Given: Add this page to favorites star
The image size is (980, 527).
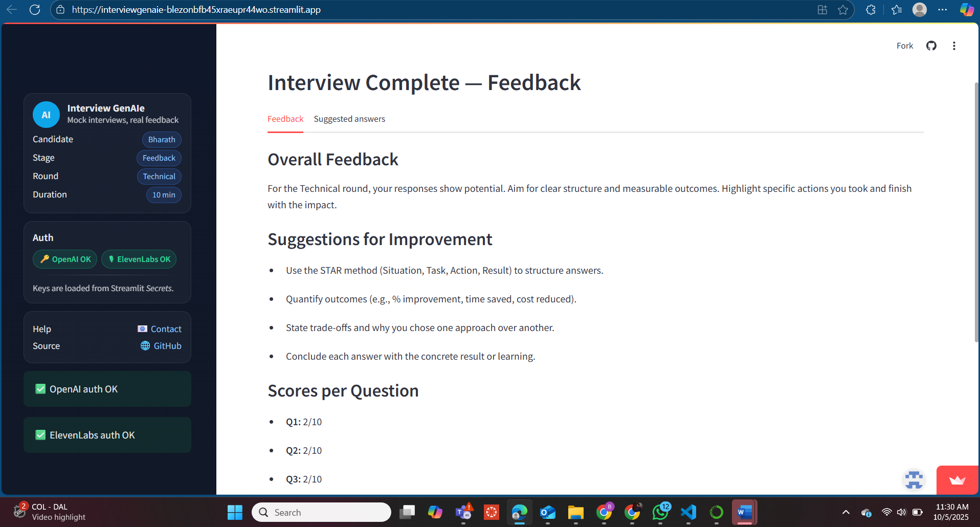Looking at the screenshot, I should 843,10.
